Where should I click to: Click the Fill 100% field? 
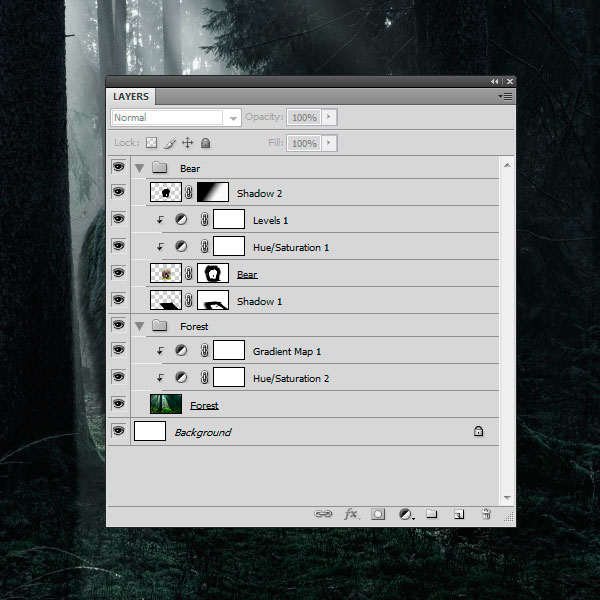pos(304,143)
